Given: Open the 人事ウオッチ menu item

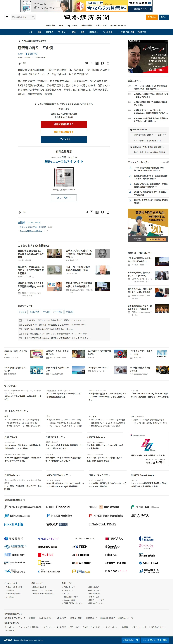Looking at the screenshot, I should pyautogui.click(x=101, y=25).
